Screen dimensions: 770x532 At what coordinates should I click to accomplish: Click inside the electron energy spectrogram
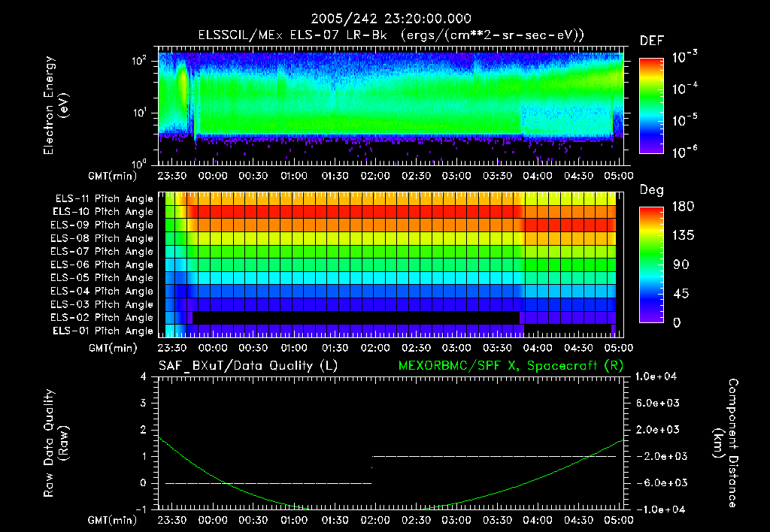tap(391, 106)
